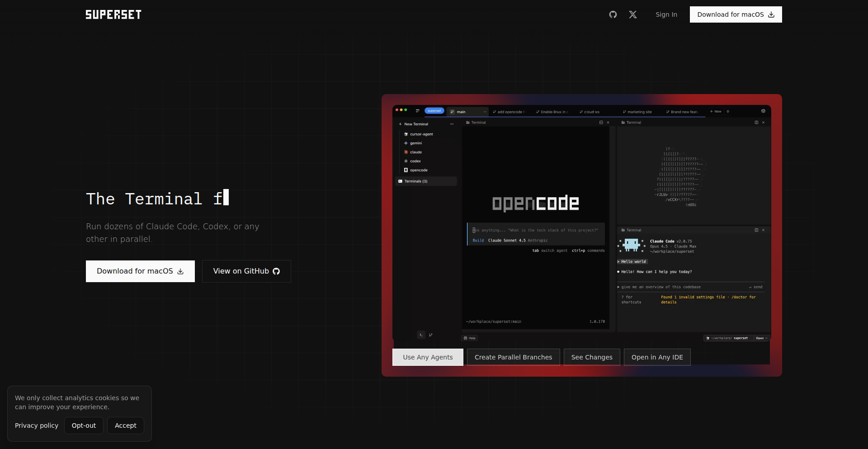
Task: Open the 'Open' dropdown in the status bar
Action: pyautogui.click(x=762, y=338)
